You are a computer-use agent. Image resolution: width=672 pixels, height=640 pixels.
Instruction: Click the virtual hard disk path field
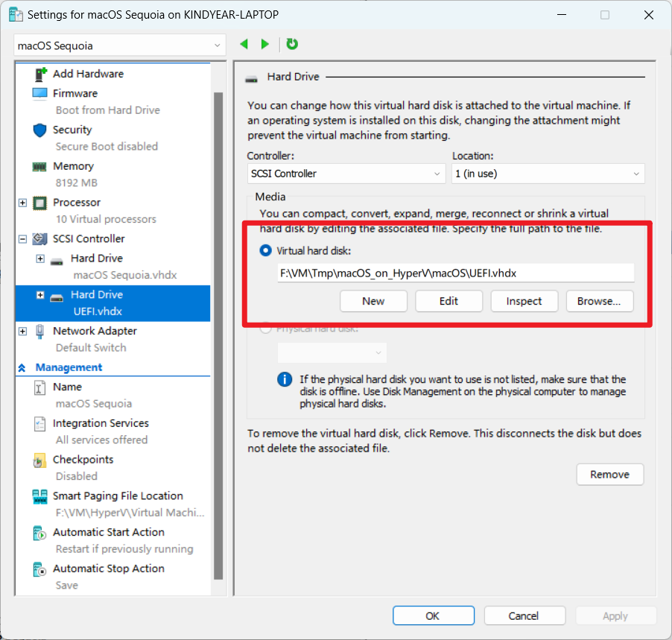click(455, 273)
